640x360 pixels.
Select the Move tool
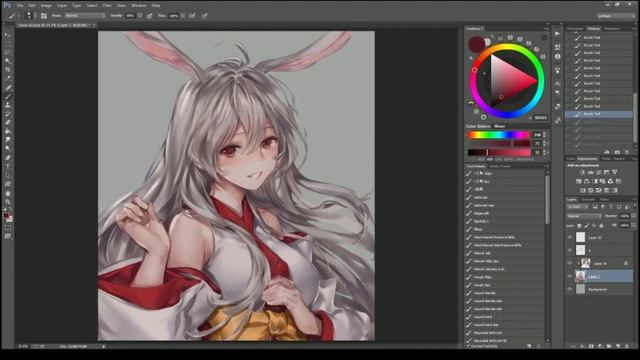pyautogui.click(x=8, y=35)
